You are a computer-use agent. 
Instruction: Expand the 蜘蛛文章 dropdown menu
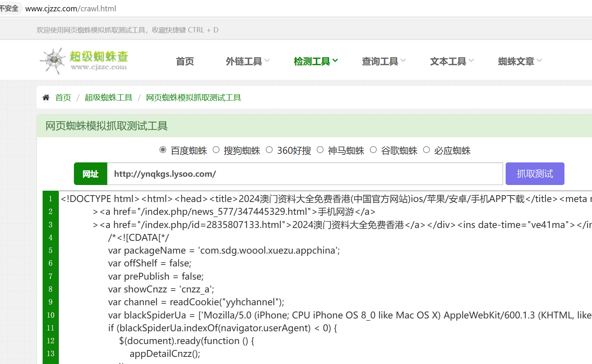coord(520,61)
